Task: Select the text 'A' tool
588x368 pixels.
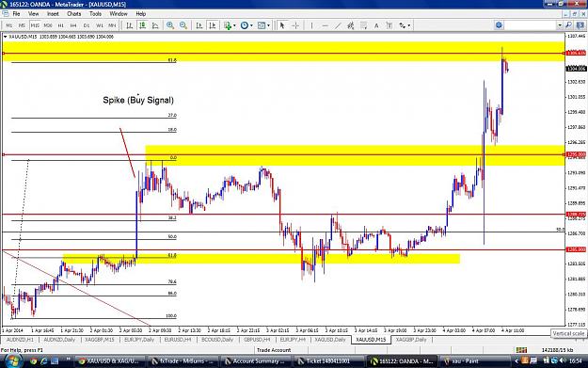Action: [376, 25]
